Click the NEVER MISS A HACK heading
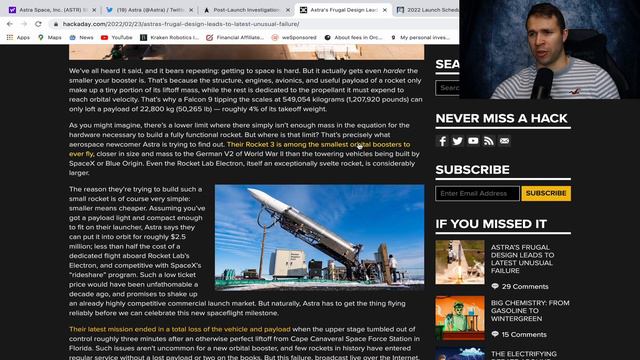The height and width of the screenshot is (360, 640). [x=501, y=118]
